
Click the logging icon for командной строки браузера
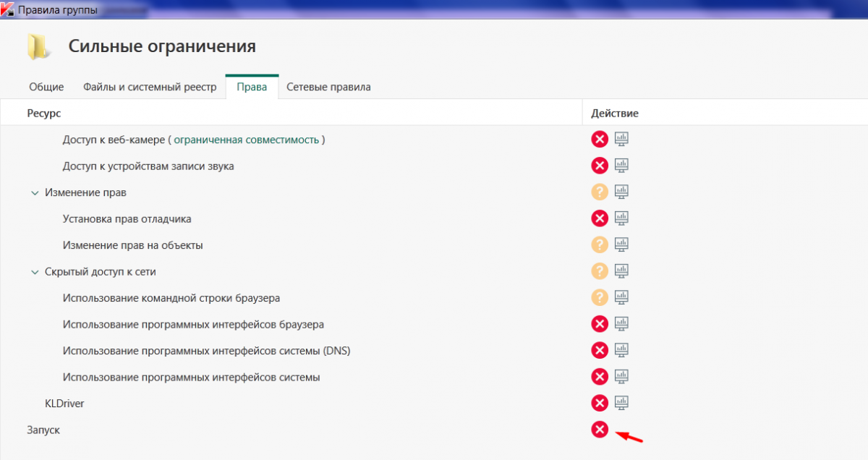click(621, 297)
